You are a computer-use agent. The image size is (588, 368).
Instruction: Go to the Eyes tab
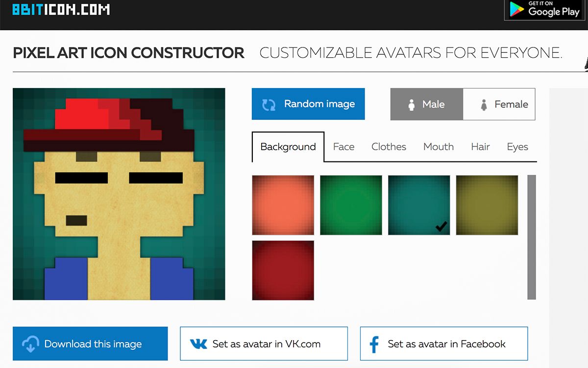point(517,147)
